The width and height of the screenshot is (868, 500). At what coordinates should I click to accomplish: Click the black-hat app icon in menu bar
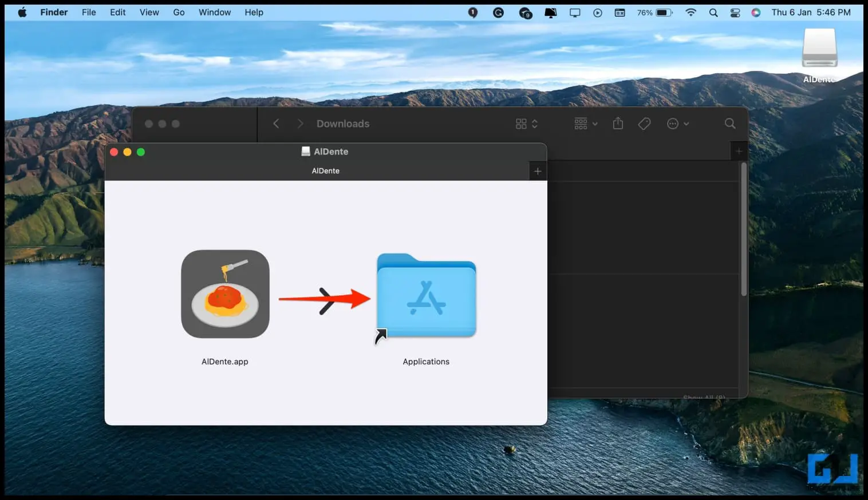550,12
